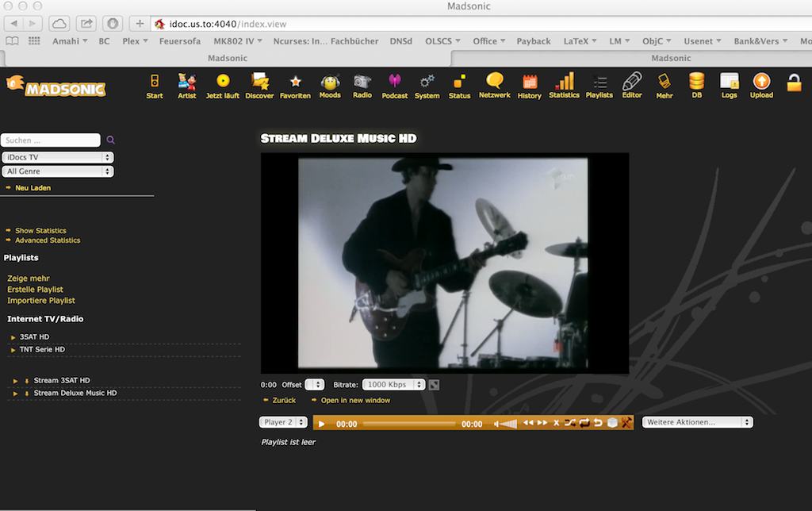The height and width of the screenshot is (511, 812).
Task: Open the Weitere Aktionen dropdown
Action: (x=697, y=422)
